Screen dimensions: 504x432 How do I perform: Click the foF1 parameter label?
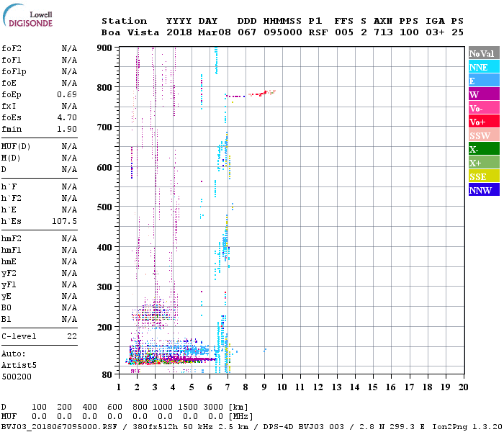coord(12,60)
